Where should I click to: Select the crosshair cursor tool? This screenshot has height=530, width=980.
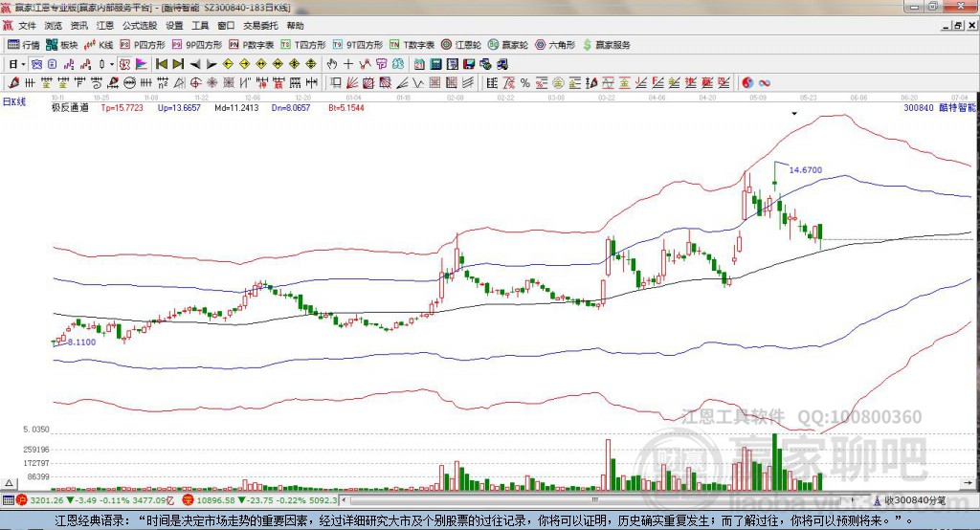(348, 64)
